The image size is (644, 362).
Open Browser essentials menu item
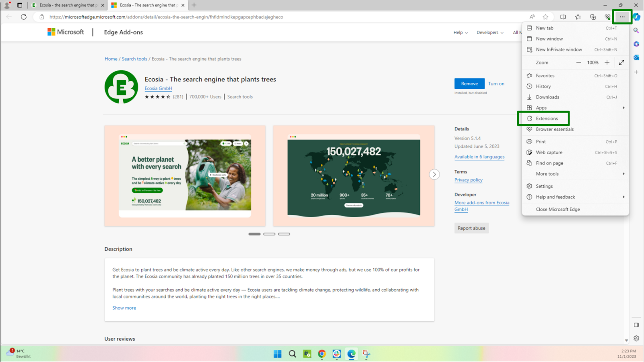[575, 130]
